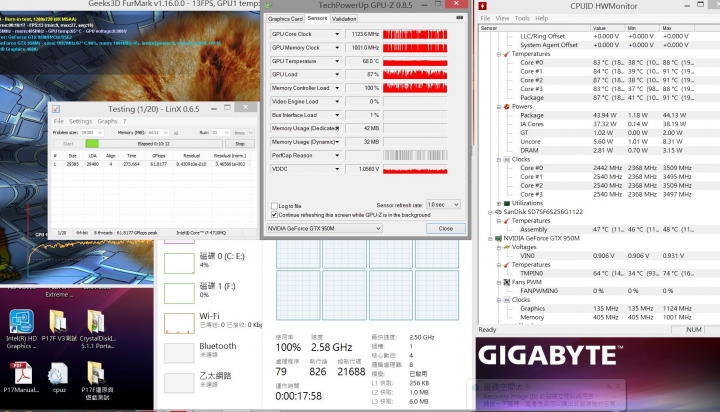Image resolution: width=720 pixels, height=412 pixels.
Task: Launch the cpuz file on the desktop
Action: tap(59, 377)
